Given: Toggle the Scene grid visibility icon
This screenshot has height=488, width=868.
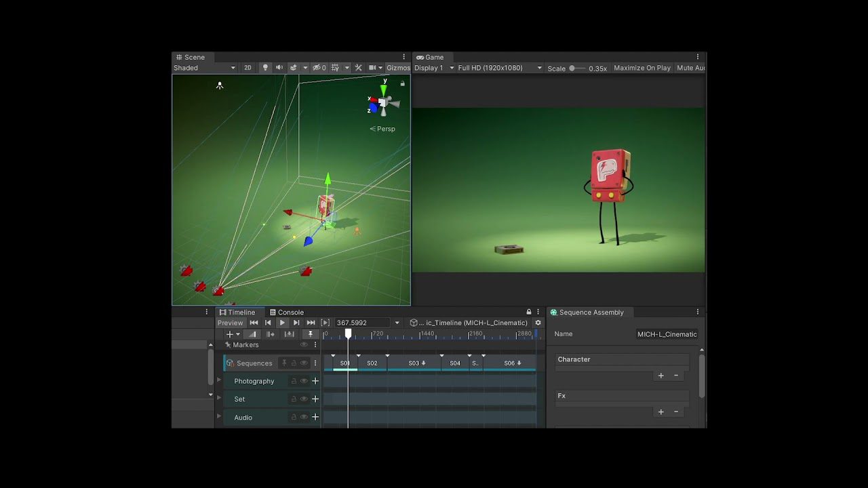Looking at the screenshot, I should 335,68.
